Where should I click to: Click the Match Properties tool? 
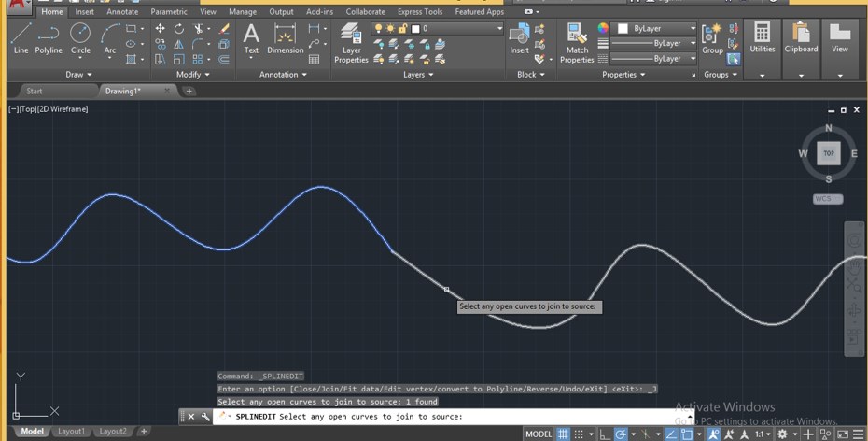(x=577, y=43)
